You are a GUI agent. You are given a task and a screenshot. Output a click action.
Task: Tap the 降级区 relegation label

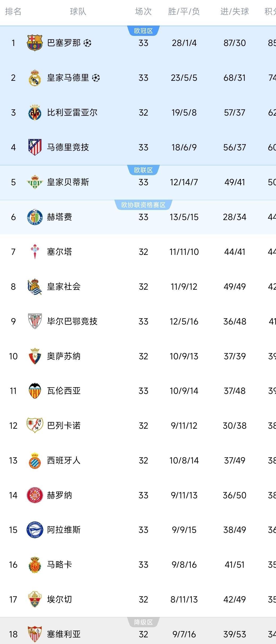[143, 622]
